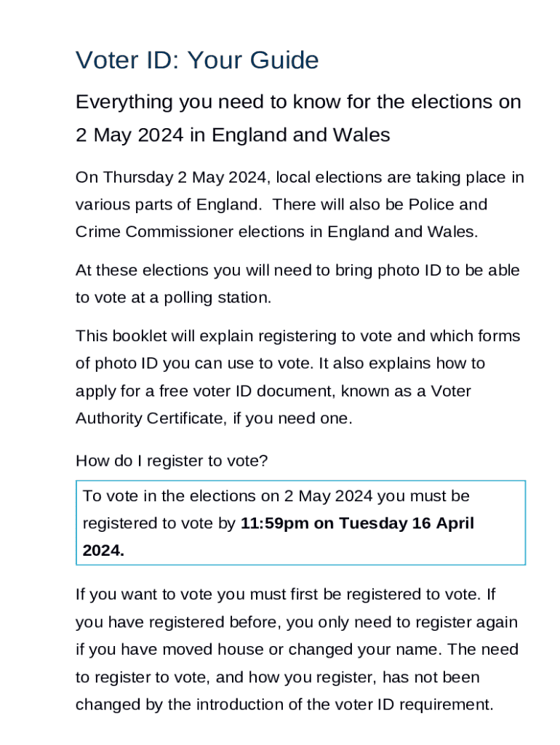Viewport: 560px width, 745px height.
Task: Click the sentence 'At these elections you will need'
Action: (x=297, y=271)
